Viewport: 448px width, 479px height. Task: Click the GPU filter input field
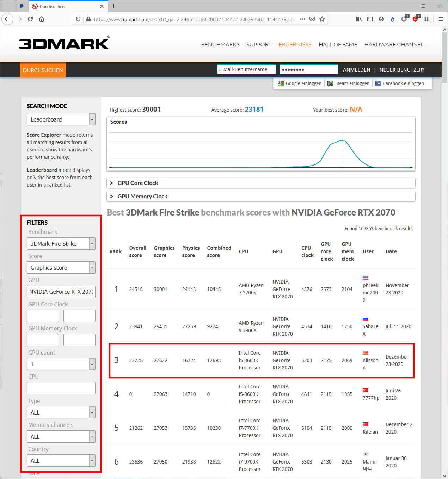pos(61,292)
